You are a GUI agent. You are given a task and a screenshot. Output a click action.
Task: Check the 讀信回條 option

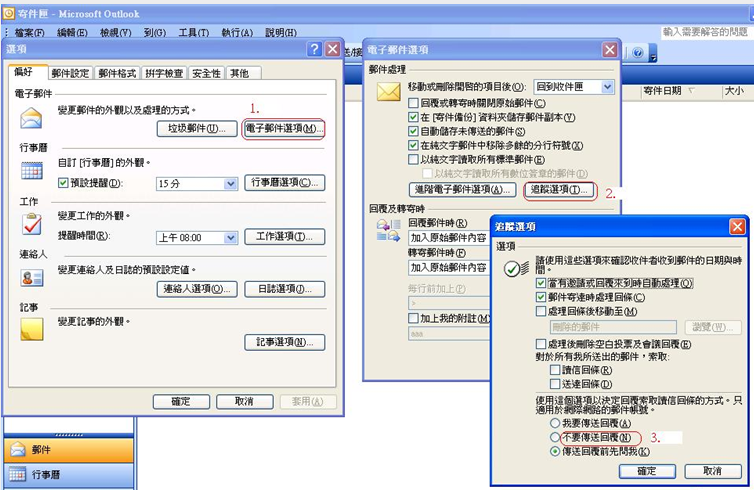pos(555,370)
